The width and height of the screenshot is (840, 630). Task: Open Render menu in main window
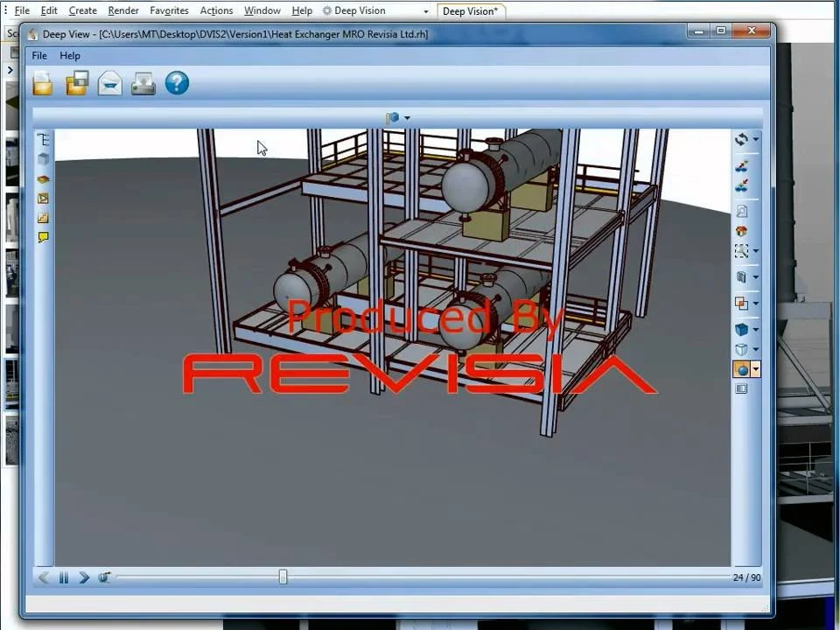pyautogui.click(x=123, y=10)
